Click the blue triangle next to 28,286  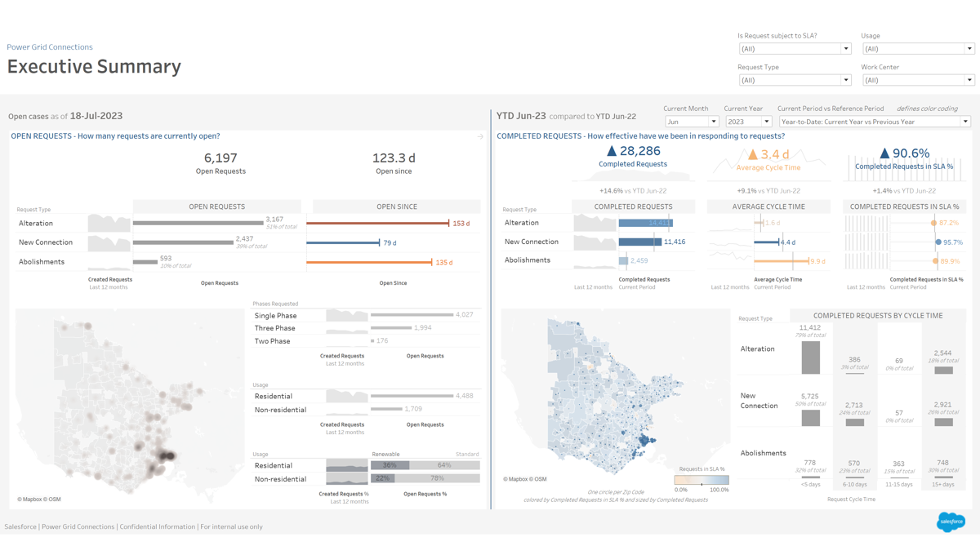(x=612, y=151)
